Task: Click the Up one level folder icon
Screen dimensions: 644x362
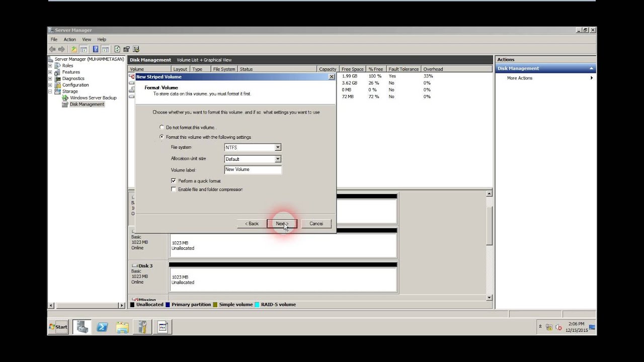Action: click(74, 49)
